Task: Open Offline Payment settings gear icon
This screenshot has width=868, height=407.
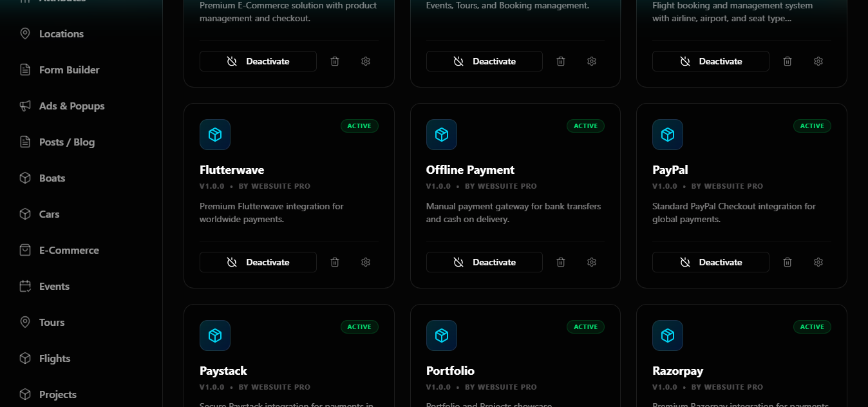Action: click(592, 262)
